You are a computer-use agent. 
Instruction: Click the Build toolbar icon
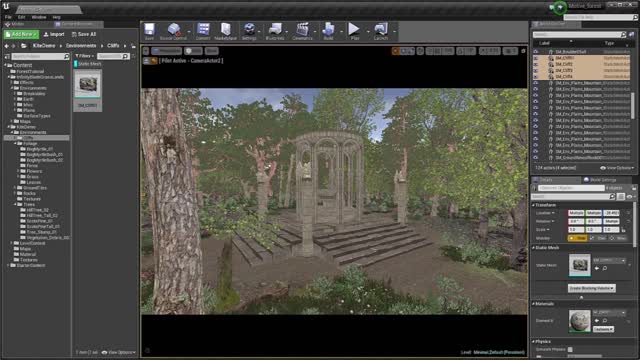click(328, 31)
